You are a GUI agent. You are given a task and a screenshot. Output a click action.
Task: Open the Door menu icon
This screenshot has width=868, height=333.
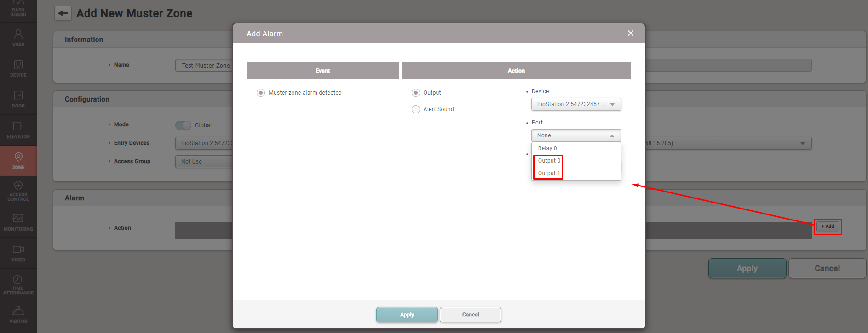click(18, 99)
